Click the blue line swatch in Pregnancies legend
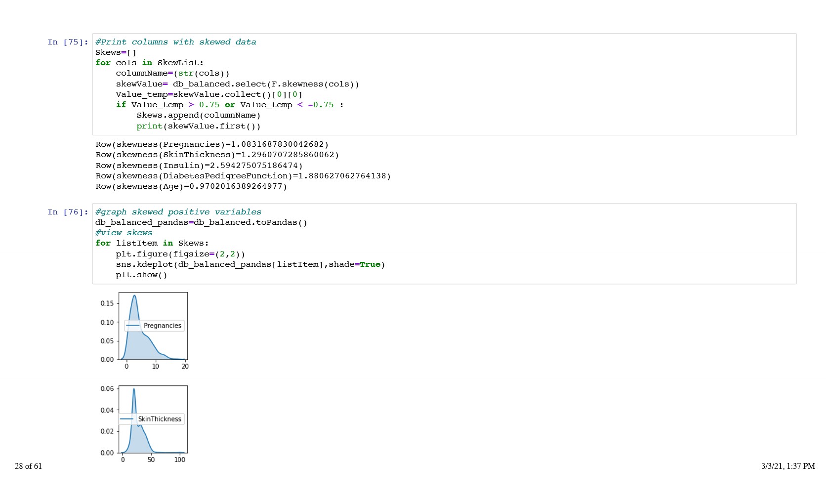Viewport: 830px width, 504px height. point(133,326)
